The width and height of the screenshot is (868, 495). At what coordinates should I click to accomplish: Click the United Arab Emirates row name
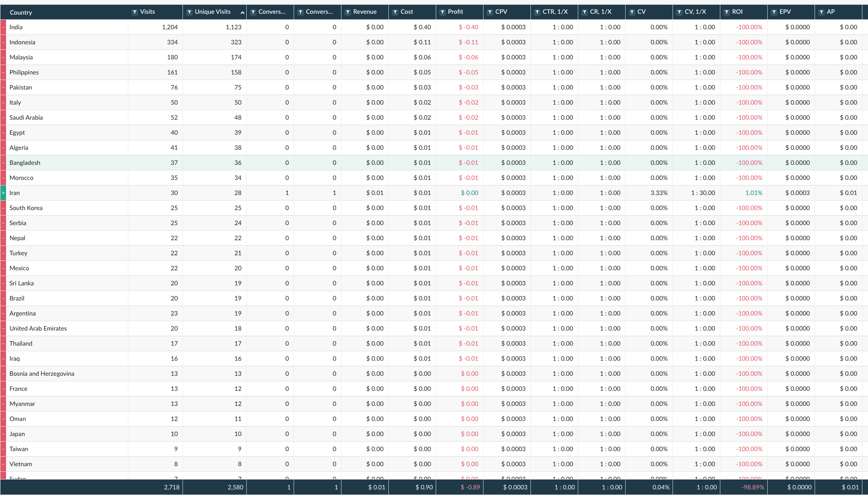pos(38,328)
